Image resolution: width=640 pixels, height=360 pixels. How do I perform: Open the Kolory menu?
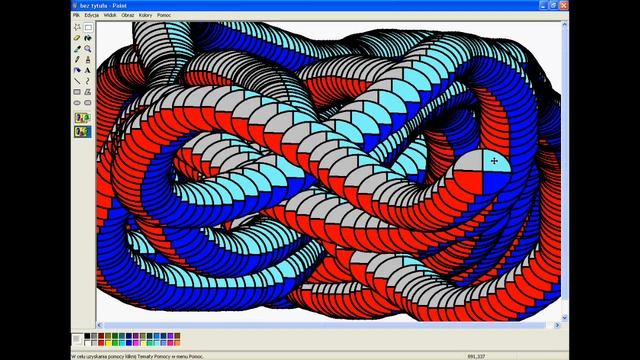tap(145, 15)
